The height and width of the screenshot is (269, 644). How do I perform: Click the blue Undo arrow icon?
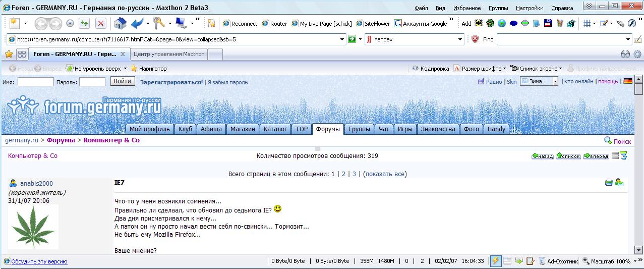click(x=137, y=23)
